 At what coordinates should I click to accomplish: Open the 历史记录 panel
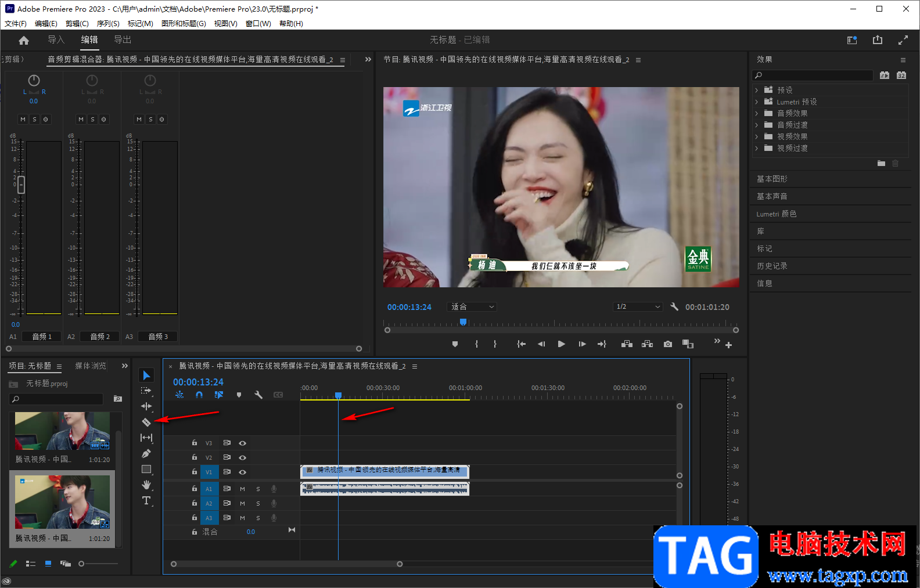click(x=772, y=266)
